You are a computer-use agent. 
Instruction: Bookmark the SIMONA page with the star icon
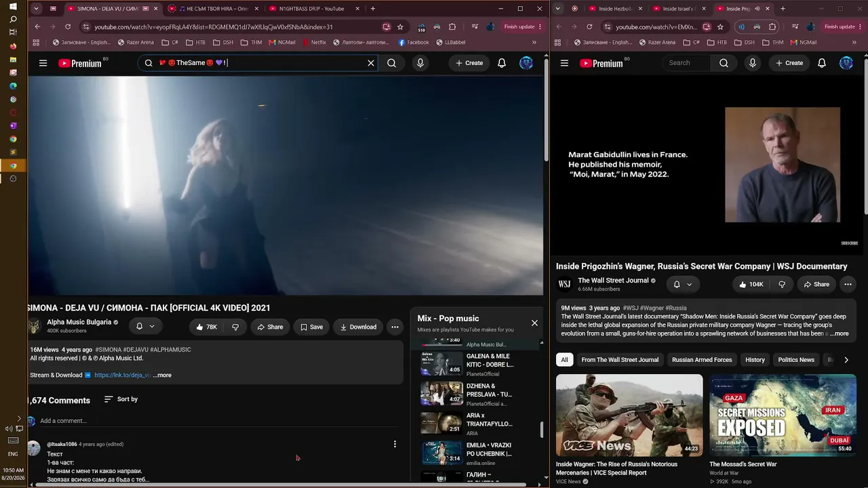(400, 27)
